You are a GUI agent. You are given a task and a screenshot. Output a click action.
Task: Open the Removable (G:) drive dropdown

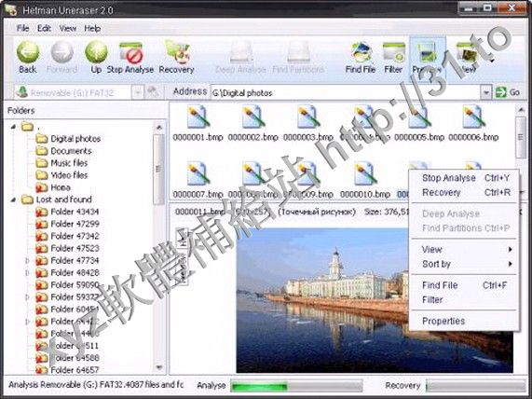pyautogui.click(x=137, y=92)
